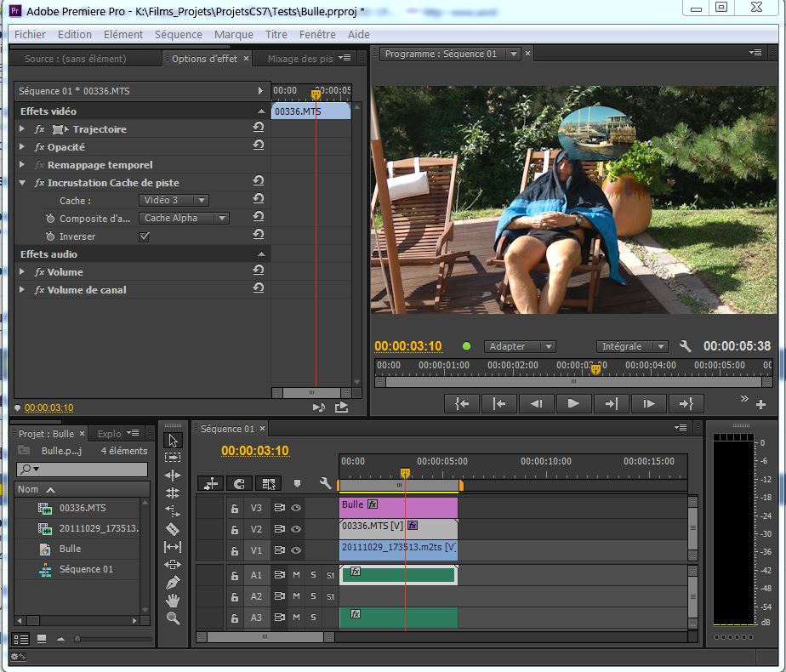The width and height of the screenshot is (786, 672).
Task: Collapse the Effets vidéo section
Action: click(x=261, y=111)
